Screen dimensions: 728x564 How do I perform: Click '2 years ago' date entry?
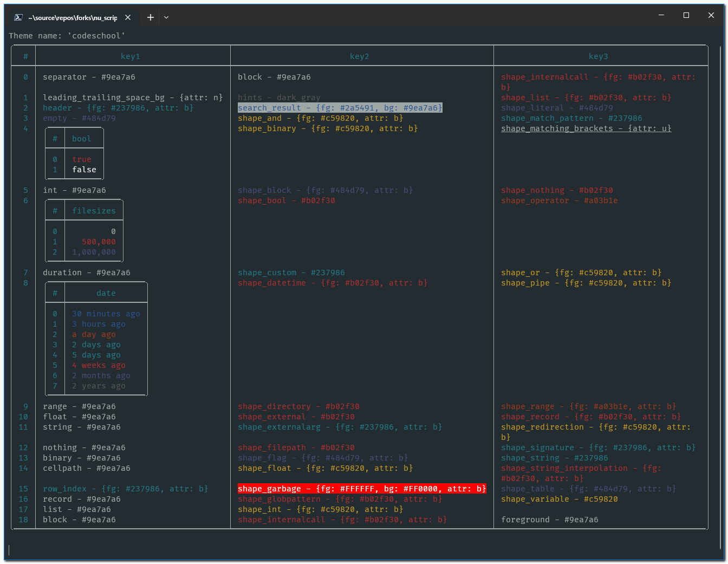click(x=99, y=386)
